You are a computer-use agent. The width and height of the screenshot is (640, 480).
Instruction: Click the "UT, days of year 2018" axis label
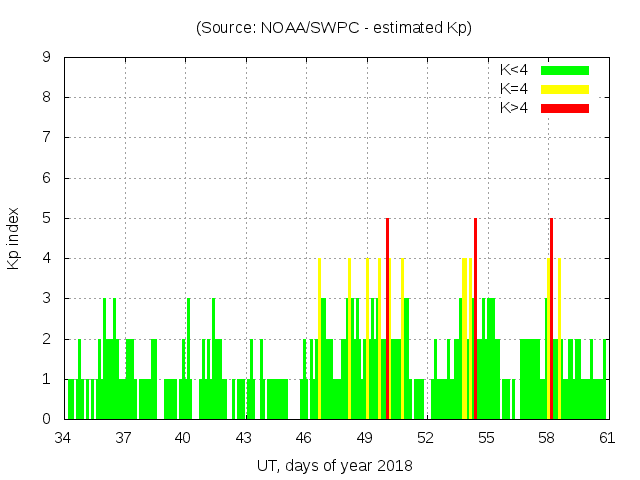tap(334, 465)
